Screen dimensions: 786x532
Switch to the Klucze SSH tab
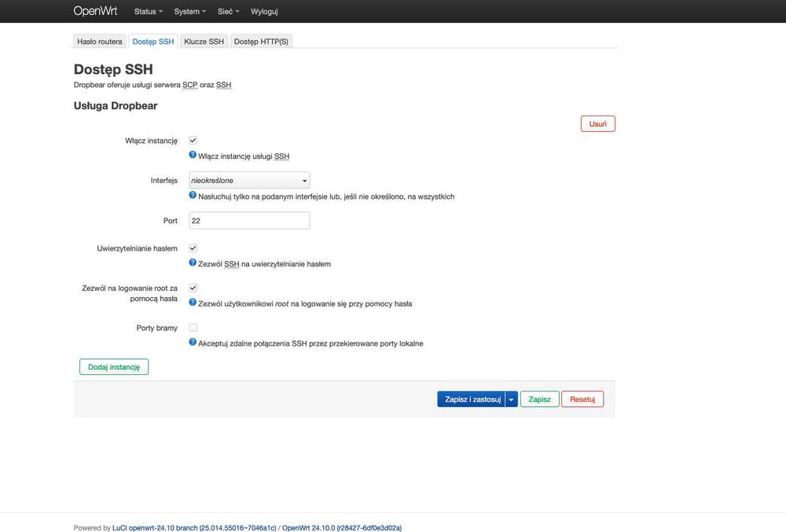coord(204,42)
